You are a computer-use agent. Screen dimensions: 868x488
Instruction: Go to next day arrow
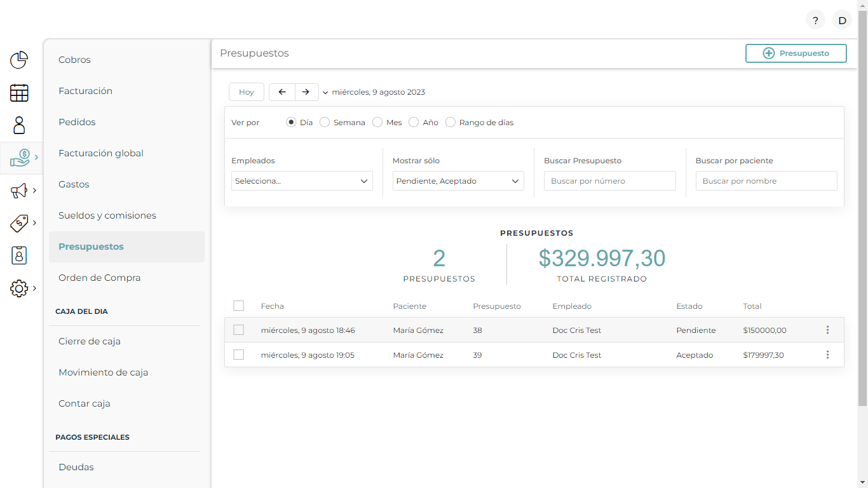click(306, 92)
